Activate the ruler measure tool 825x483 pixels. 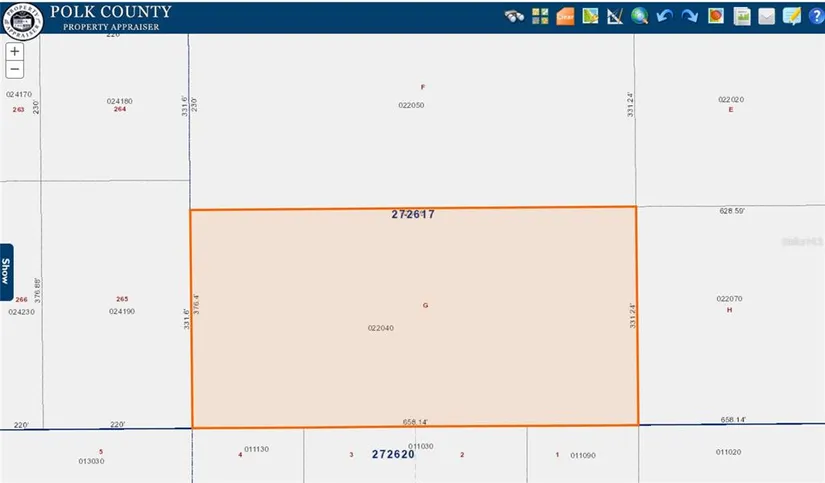pyautogui.click(x=614, y=16)
